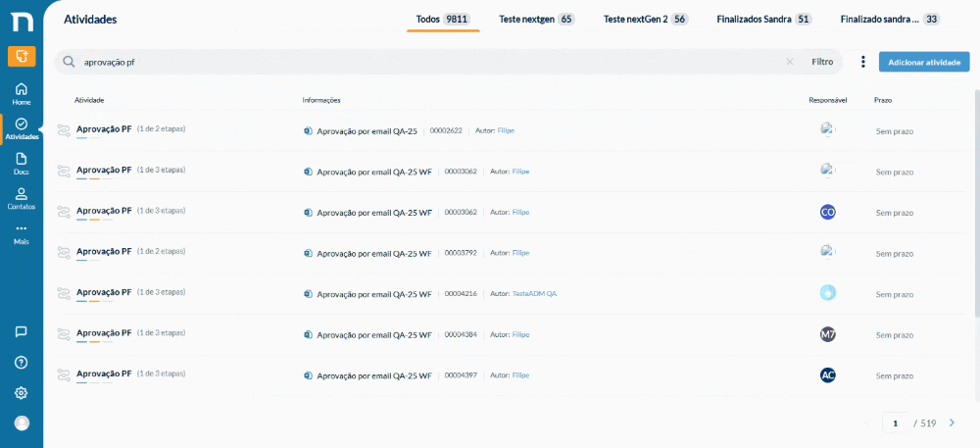Clear the search with the X icon
The image size is (980, 448).
tap(790, 62)
